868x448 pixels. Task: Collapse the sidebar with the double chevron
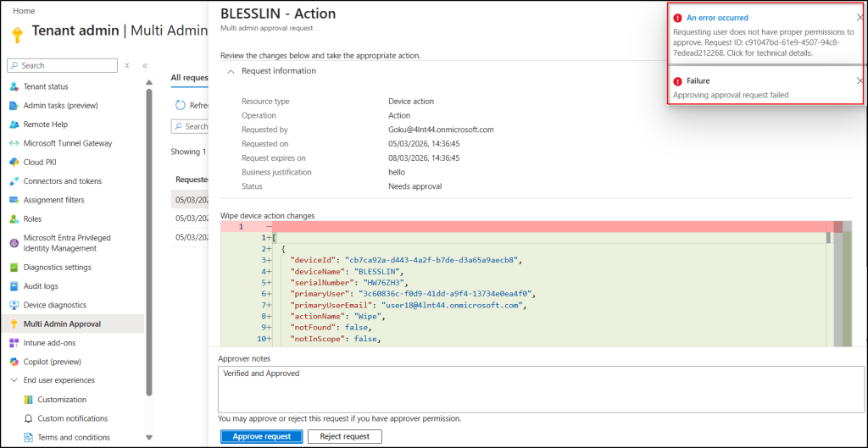(x=145, y=65)
